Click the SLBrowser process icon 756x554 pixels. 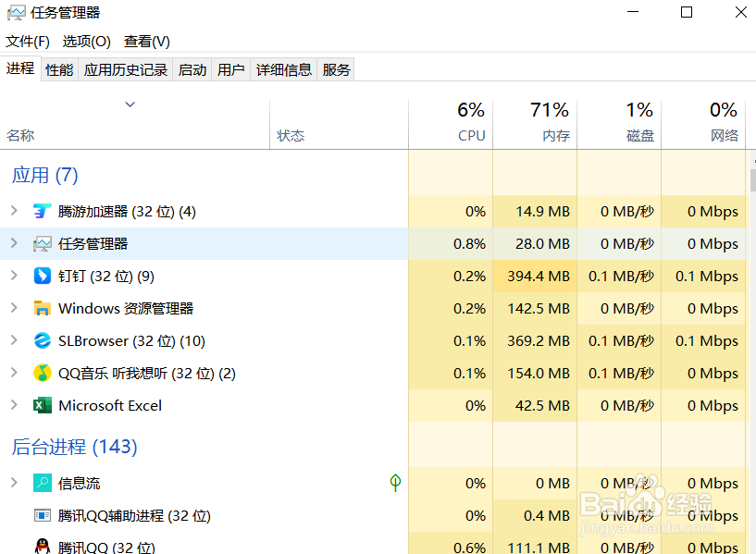(x=42, y=340)
